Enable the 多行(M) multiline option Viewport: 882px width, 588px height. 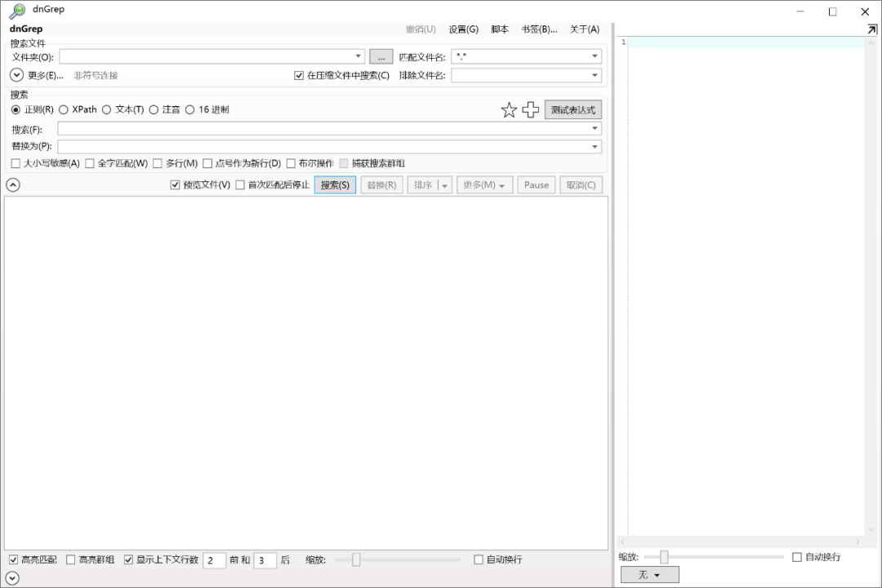click(x=157, y=163)
